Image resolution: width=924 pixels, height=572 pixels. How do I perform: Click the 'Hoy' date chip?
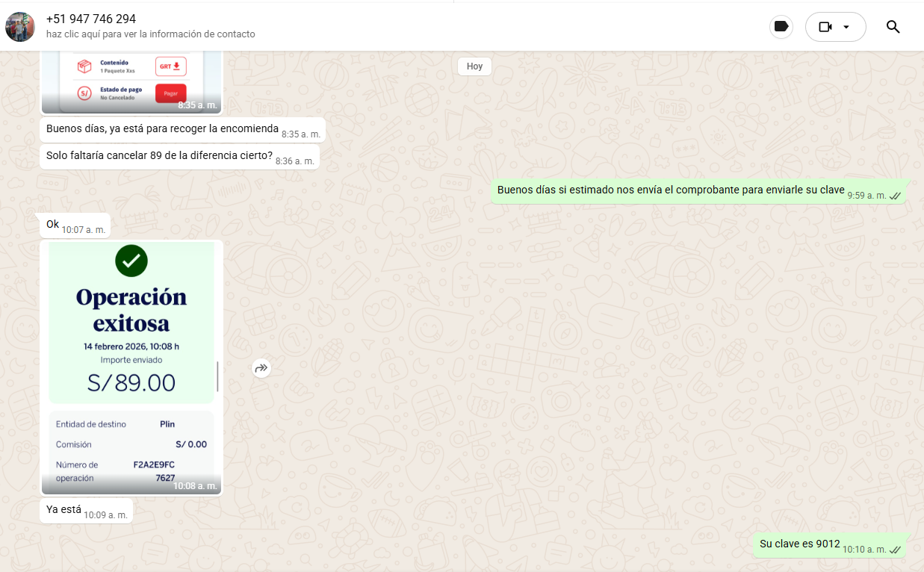(474, 66)
